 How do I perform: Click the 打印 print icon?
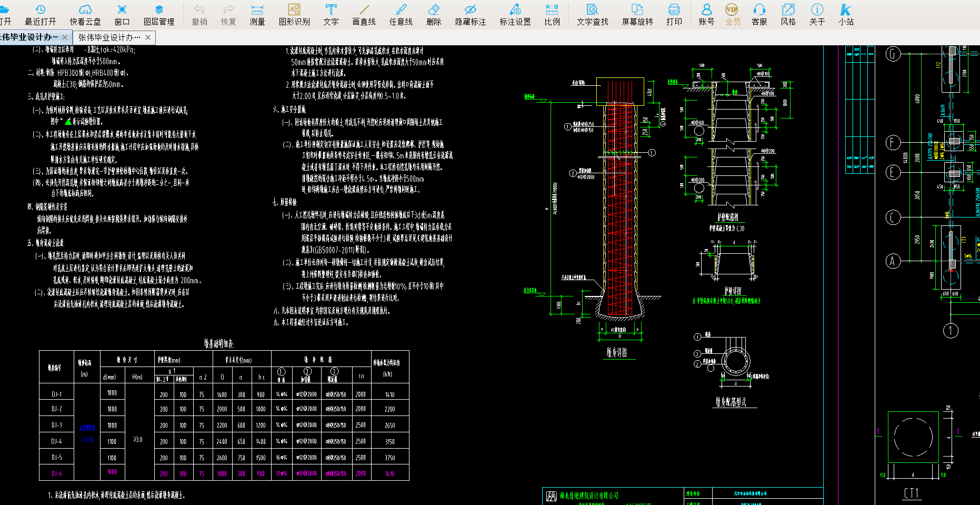click(674, 15)
